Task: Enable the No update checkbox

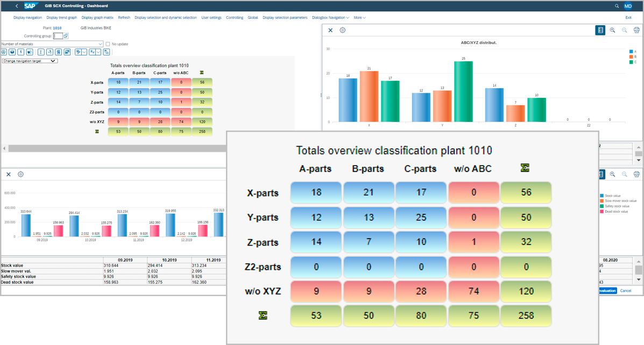Action: point(109,44)
